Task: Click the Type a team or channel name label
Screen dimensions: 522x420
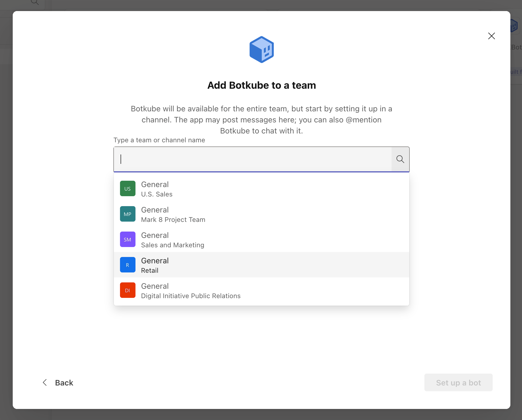Action: [159, 140]
